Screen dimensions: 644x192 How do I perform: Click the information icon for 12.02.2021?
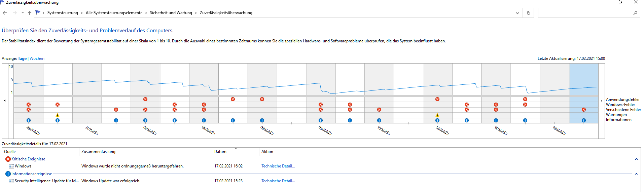(x=437, y=120)
